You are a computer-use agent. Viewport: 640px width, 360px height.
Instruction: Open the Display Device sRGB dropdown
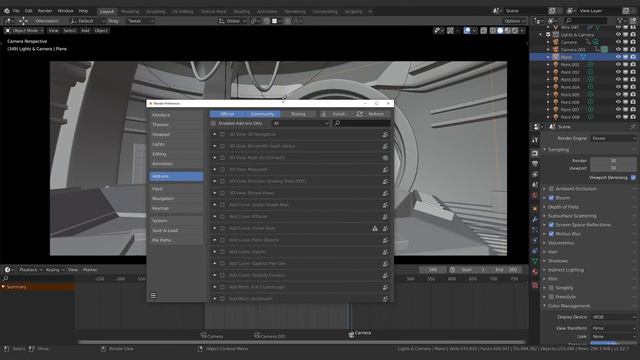coord(613,317)
